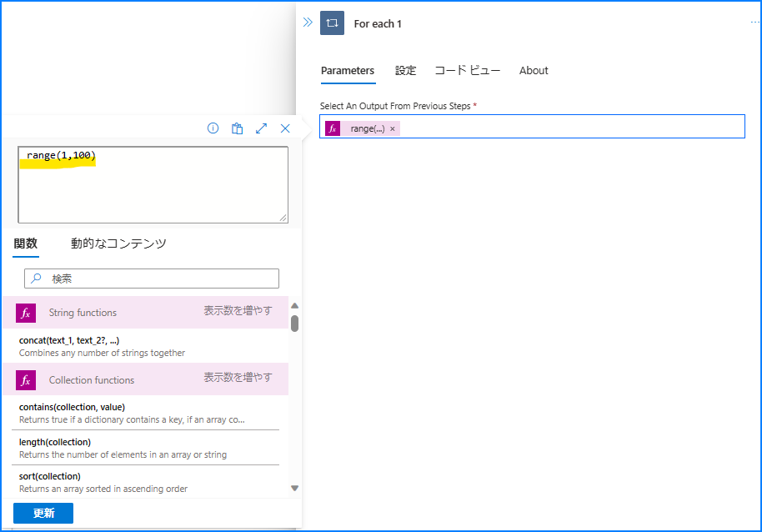Viewport: 762px width, 532px height.
Task: Click the paste clipboard icon
Action: [x=237, y=128]
